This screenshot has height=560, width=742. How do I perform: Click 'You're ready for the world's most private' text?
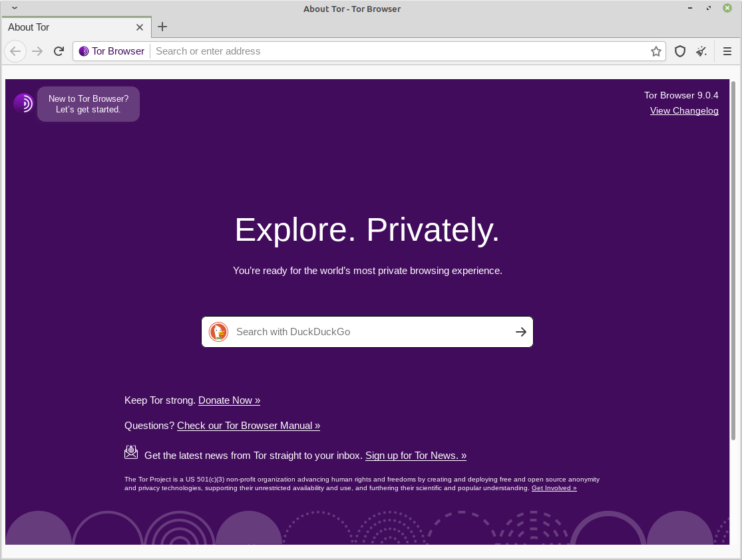367,271
